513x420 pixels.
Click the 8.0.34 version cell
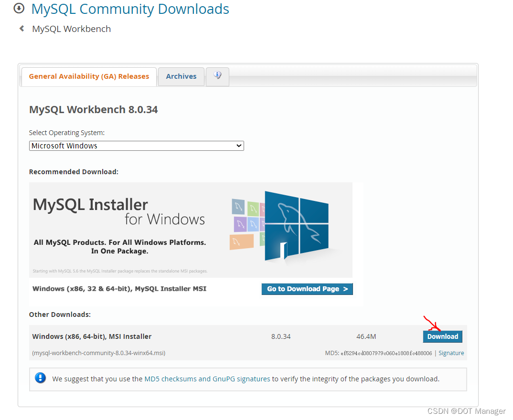[281, 336]
